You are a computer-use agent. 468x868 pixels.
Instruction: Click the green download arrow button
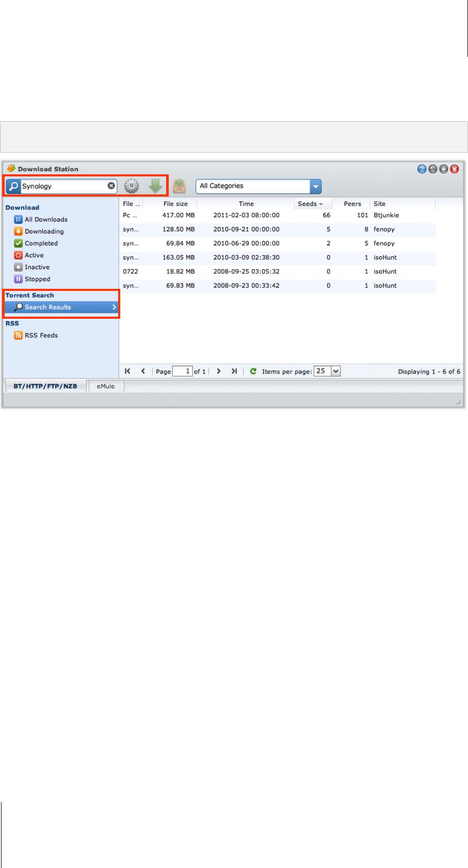coord(155,186)
